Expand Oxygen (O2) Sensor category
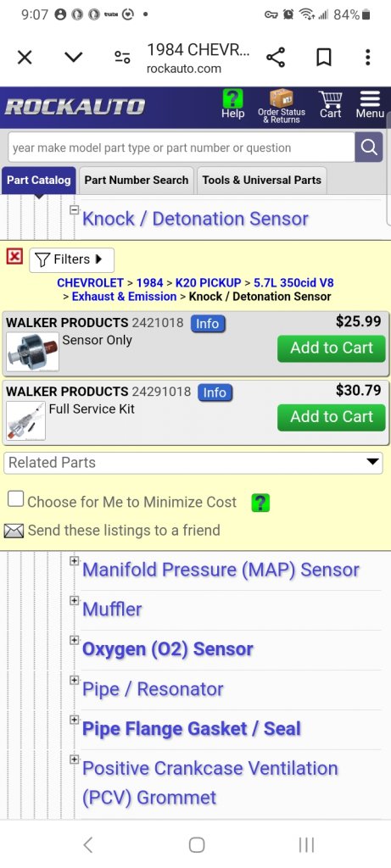 click(74, 640)
